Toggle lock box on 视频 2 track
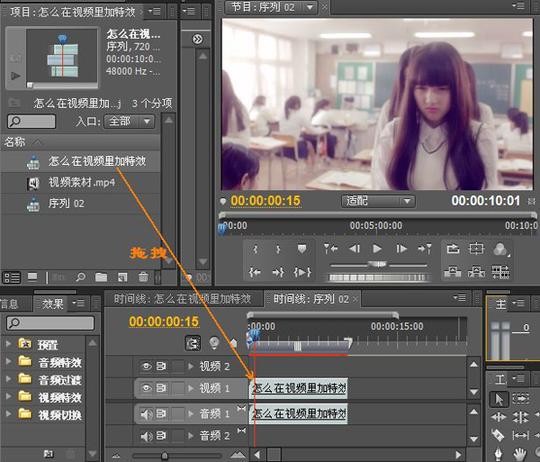Image resolution: width=540 pixels, height=462 pixels. click(178, 366)
